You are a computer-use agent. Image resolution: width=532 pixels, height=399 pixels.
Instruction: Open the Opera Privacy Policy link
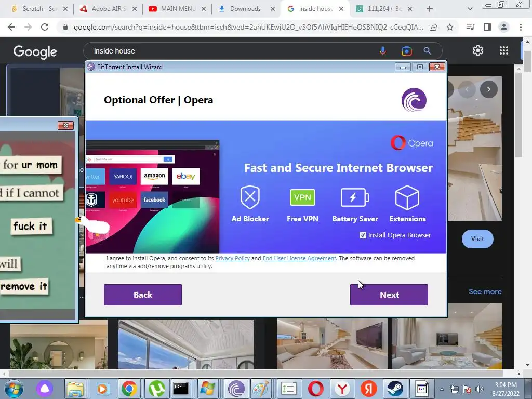232,258
